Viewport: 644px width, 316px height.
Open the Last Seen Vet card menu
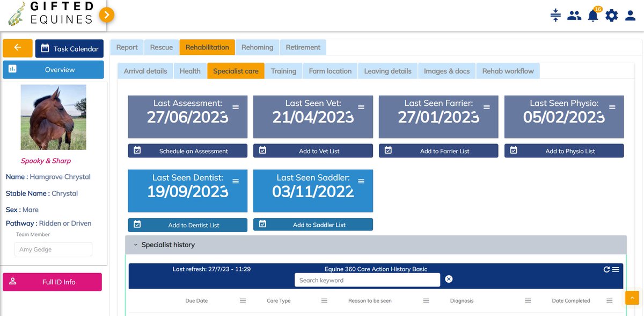pyautogui.click(x=361, y=106)
